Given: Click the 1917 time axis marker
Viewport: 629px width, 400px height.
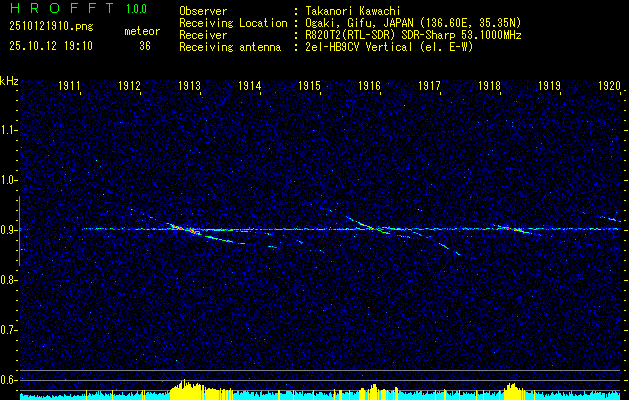Looking at the screenshot, I should pos(430,85).
